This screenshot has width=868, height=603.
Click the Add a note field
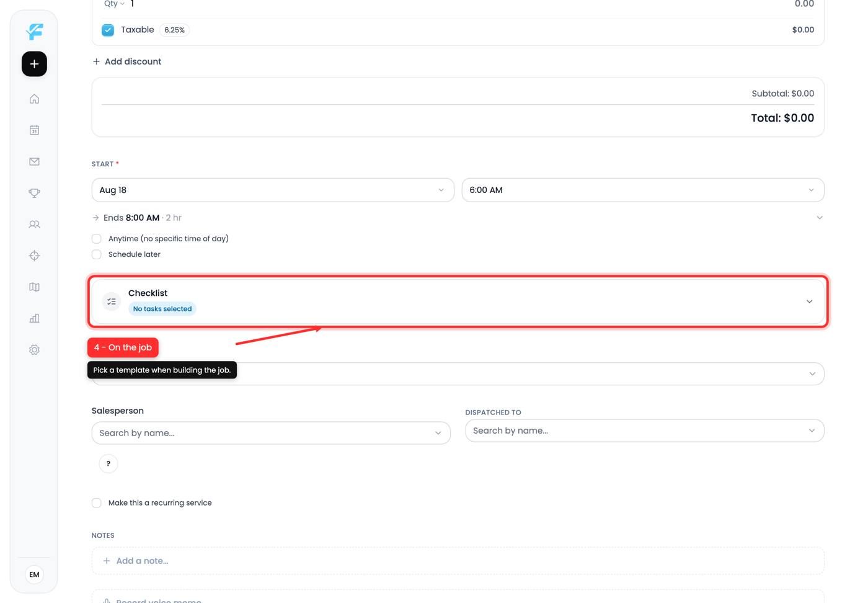click(x=458, y=561)
